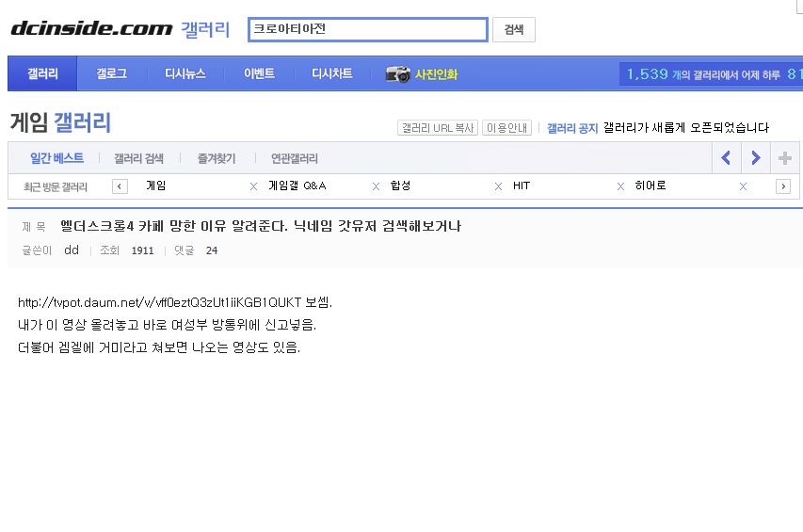Image resolution: width=803 pixels, height=532 pixels.
Task: Select the 즐겨찾기 menu
Action: click(x=217, y=159)
